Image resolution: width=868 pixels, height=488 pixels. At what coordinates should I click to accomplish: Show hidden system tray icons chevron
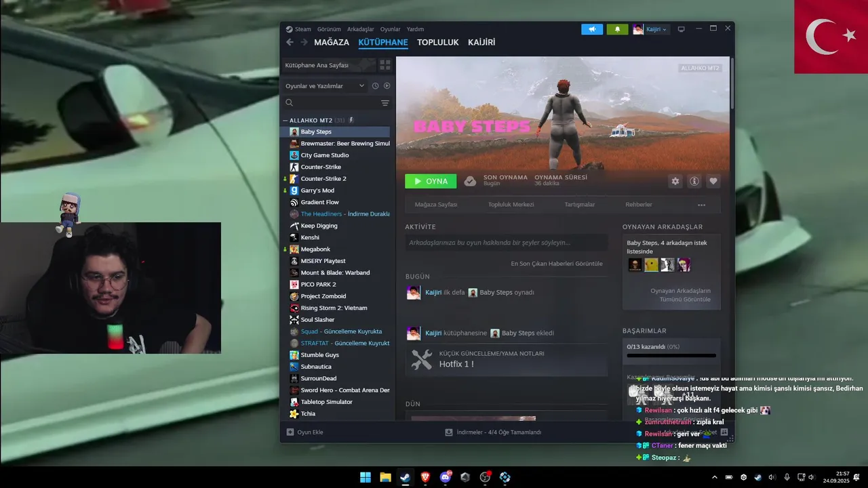click(715, 477)
